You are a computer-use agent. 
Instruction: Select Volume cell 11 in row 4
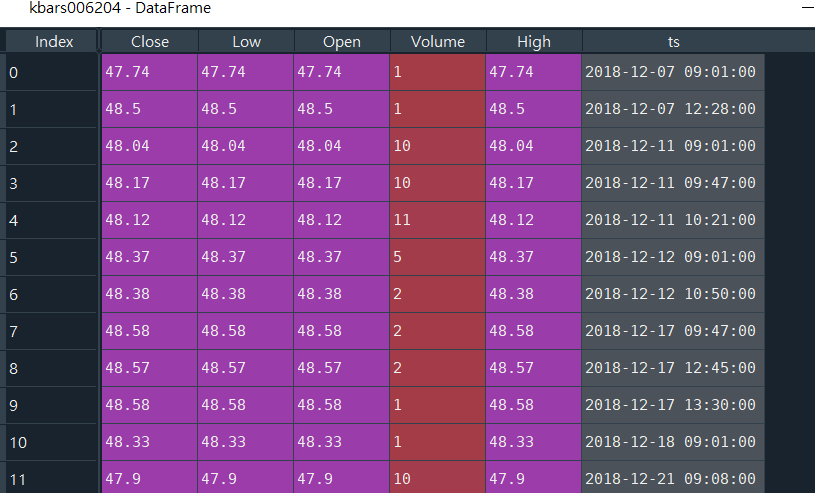click(x=438, y=220)
